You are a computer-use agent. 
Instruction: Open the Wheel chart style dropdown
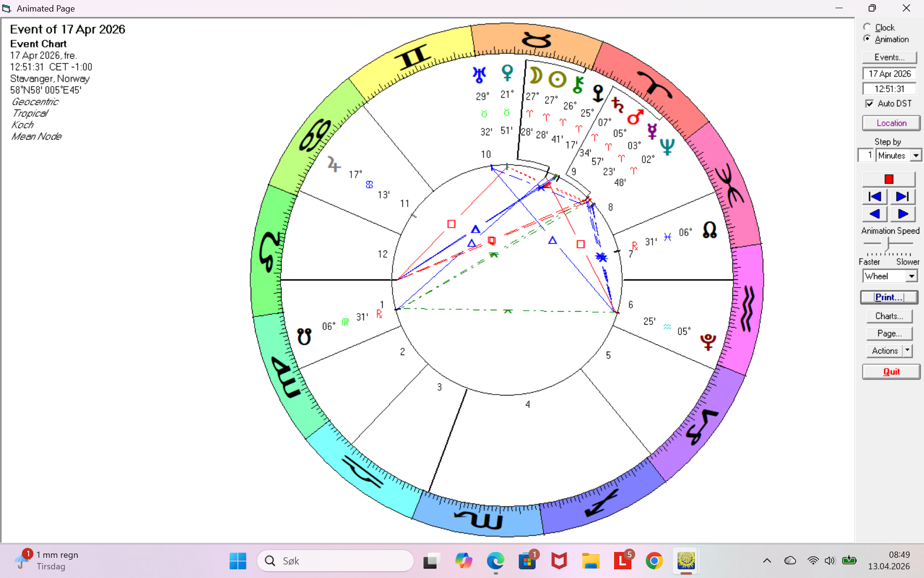pos(911,276)
